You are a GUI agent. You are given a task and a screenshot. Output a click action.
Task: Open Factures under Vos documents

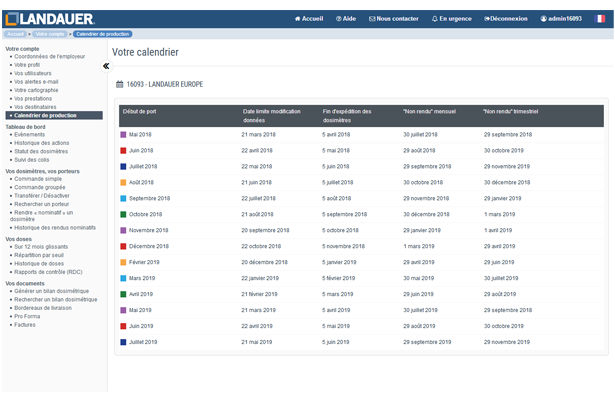24,324
